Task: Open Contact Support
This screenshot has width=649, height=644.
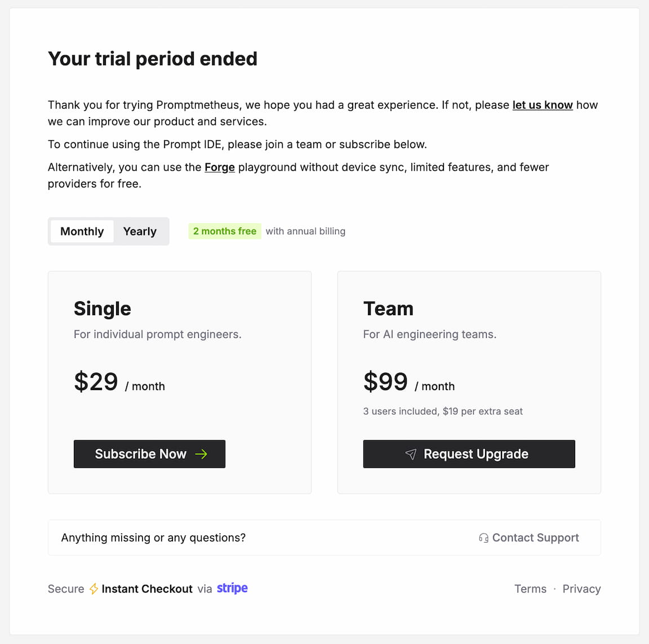Action: coord(535,538)
